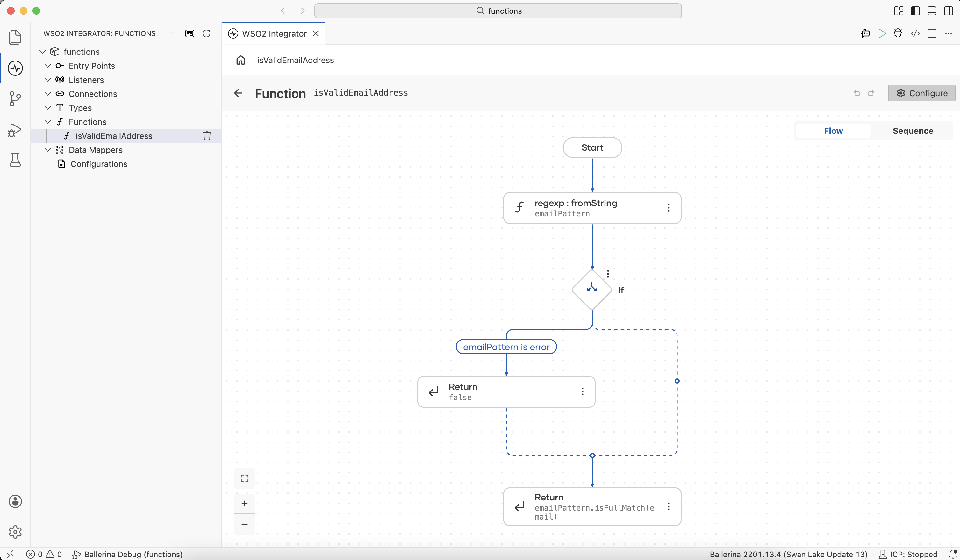The height and width of the screenshot is (560, 960).
Task: Click the functions search command bar
Action: [498, 11]
